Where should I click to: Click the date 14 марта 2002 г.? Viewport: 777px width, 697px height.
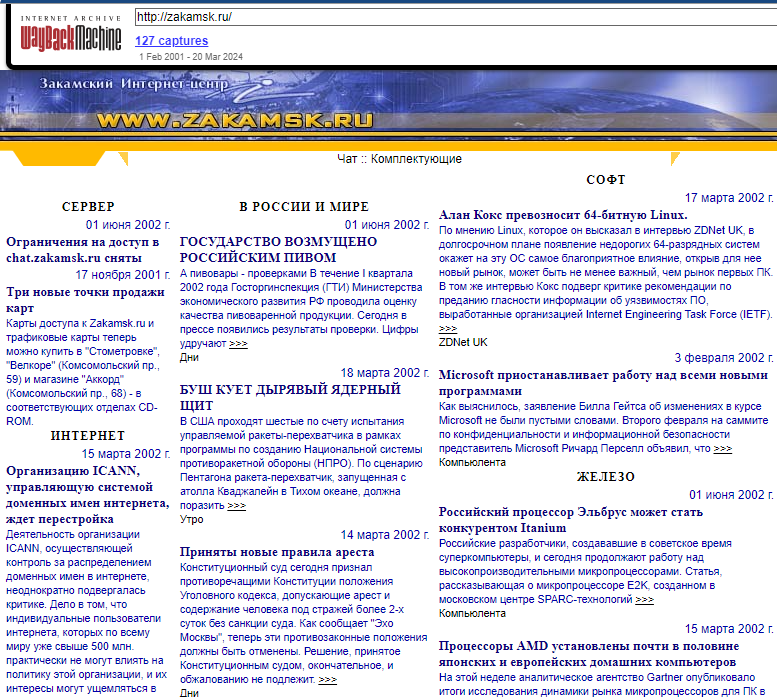[x=385, y=535]
